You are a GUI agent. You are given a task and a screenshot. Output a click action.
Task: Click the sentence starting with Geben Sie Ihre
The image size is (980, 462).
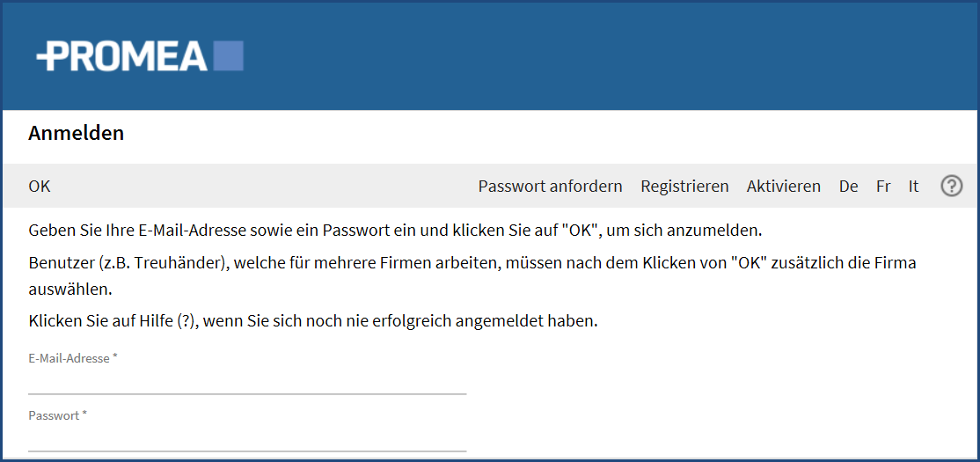(395, 230)
